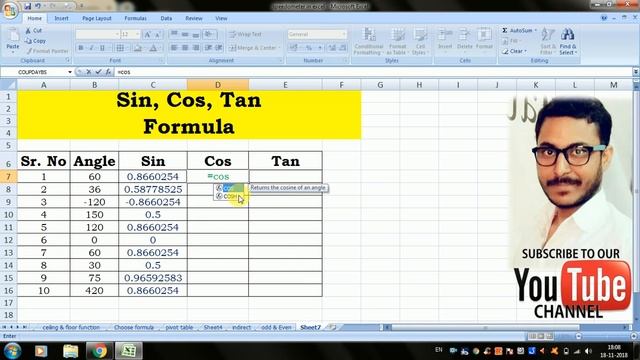Toggle Middle Align
Image resolution: width=640 pixels, height=360 pixels.
[185, 34]
